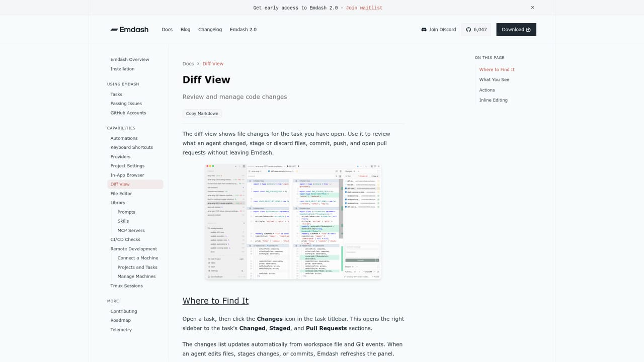Open the MCP Servers page

point(131,230)
